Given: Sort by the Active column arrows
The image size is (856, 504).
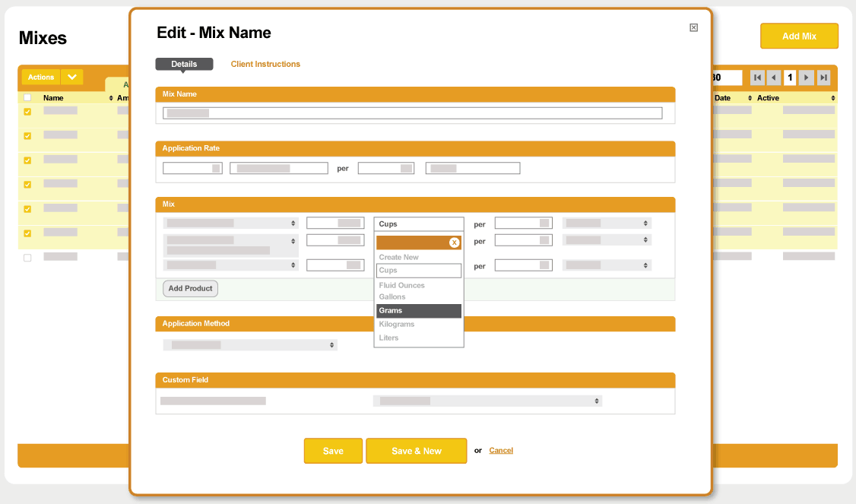Looking at the screenshot, I should [832, 98].
